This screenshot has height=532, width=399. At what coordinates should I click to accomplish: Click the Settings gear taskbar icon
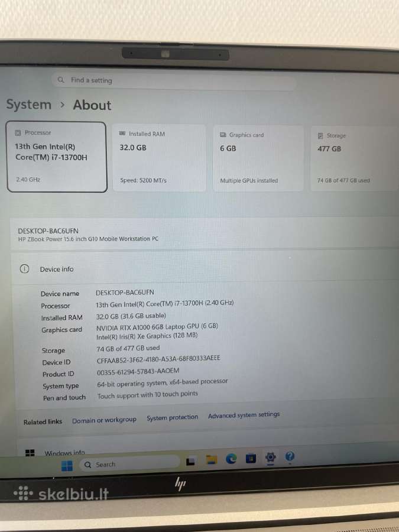coord(270,458)
